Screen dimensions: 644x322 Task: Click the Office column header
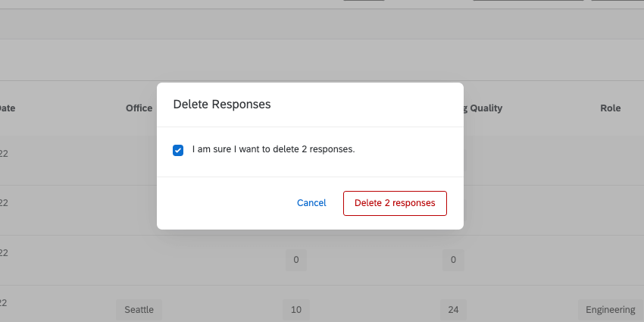click(139, 108)
